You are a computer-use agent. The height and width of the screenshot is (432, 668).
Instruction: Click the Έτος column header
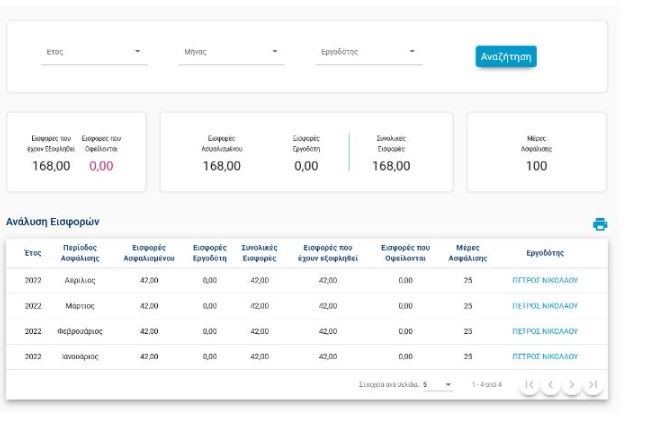click(32, 254)
